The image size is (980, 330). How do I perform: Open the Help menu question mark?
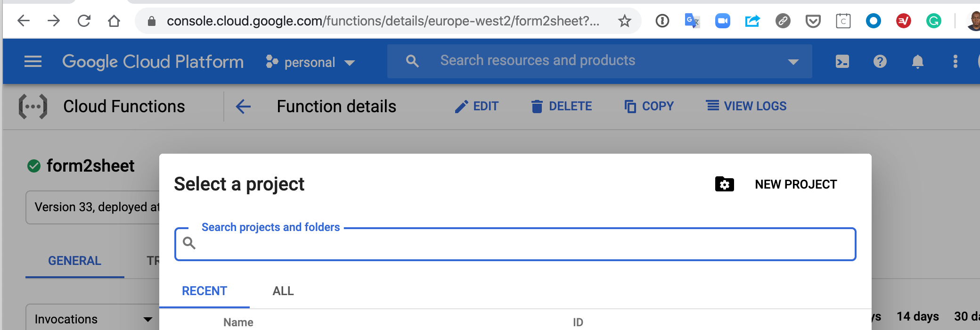click(x=880, y=61)
